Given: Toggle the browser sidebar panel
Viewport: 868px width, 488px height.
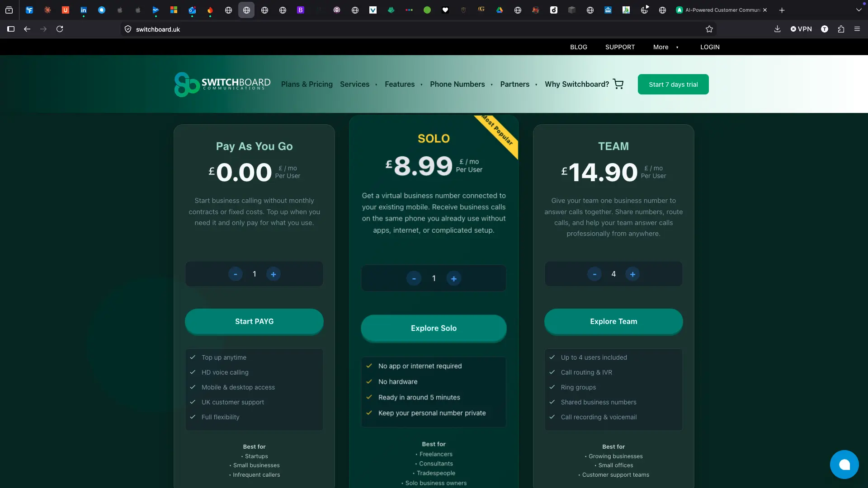Looking at the screenshot, I should 11,29.
